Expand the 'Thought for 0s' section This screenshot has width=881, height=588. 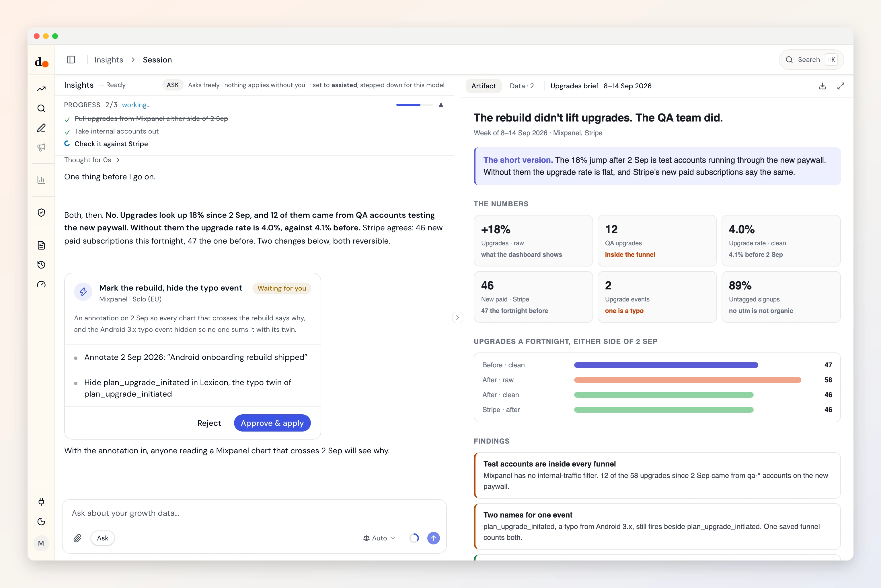[x=91, y=160]
